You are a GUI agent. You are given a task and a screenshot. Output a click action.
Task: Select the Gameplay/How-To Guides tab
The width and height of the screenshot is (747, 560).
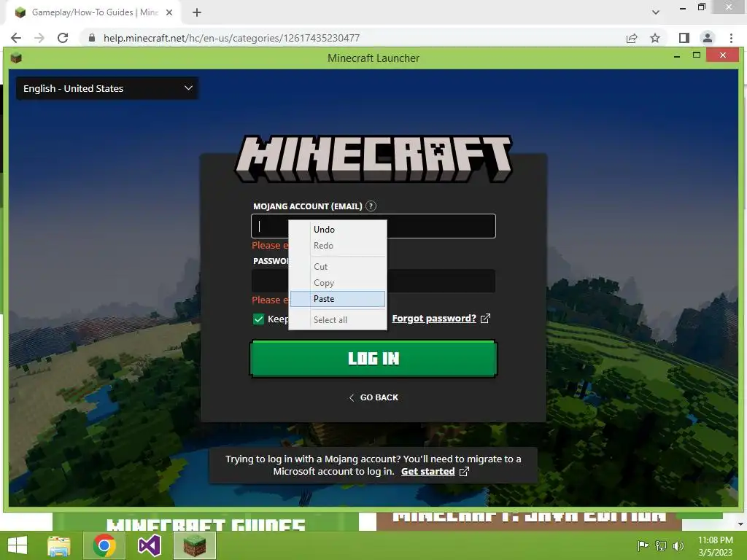point(94,12)
